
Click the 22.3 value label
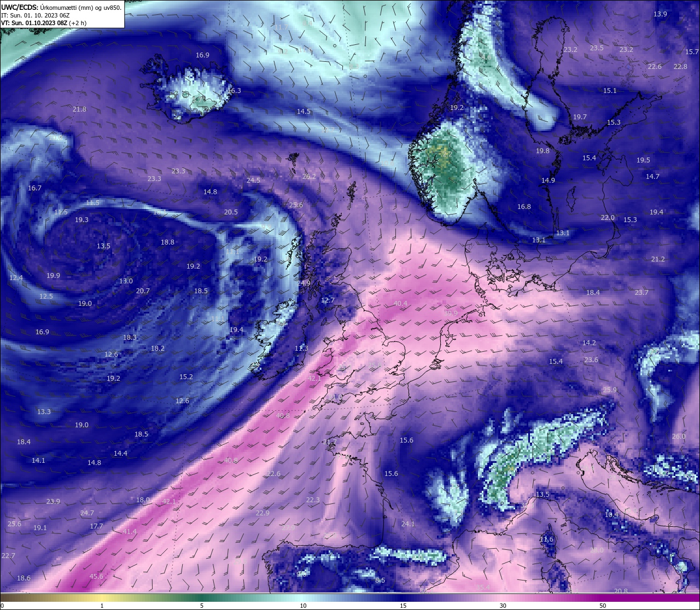(313, 501)
